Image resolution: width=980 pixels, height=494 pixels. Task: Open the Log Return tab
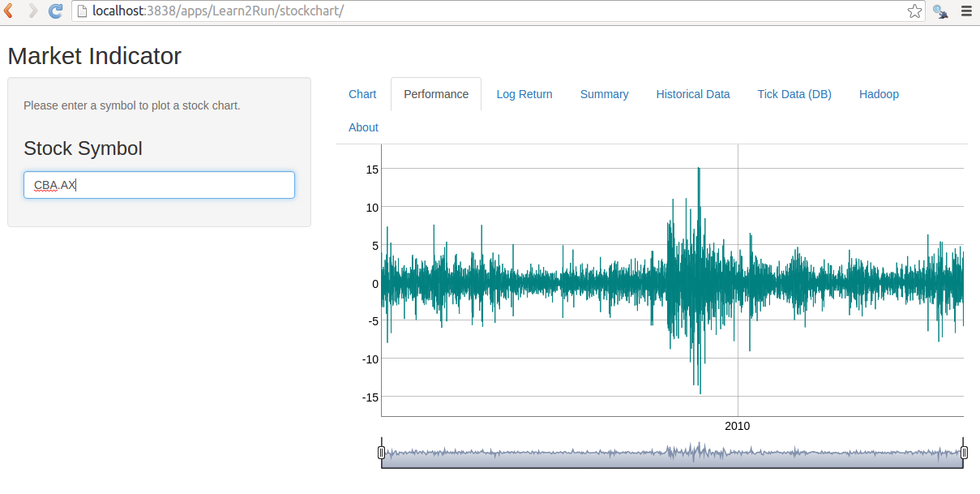coord(524,94)
